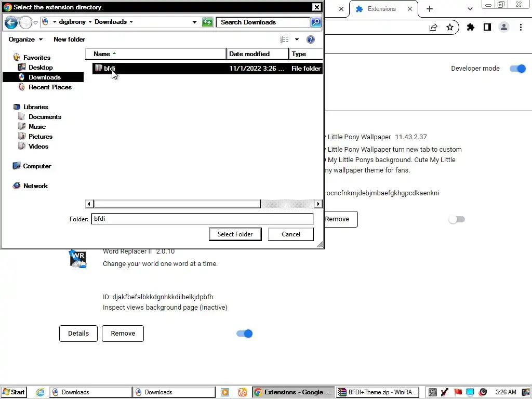Open the Windows Start menu
The width and height of the screenshot is (532, 399).
click(x=14, y=392)
